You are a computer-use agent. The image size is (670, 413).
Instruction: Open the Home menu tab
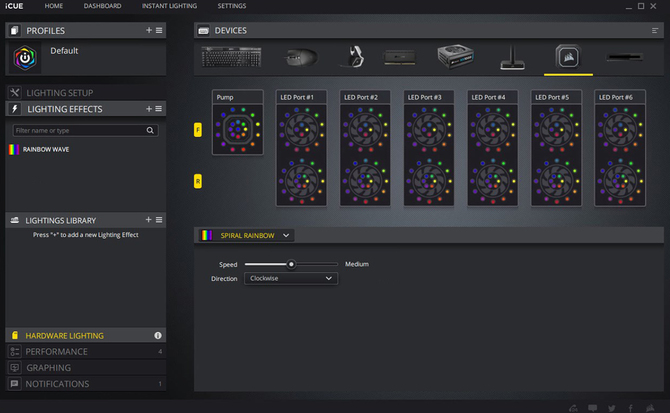click(53, 6)
